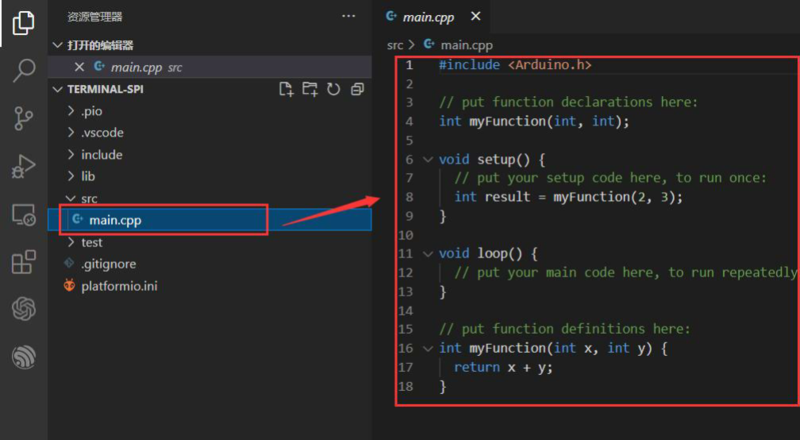Open Run and Debug view icon
800x440 pixels.
[x=23, y=167]
